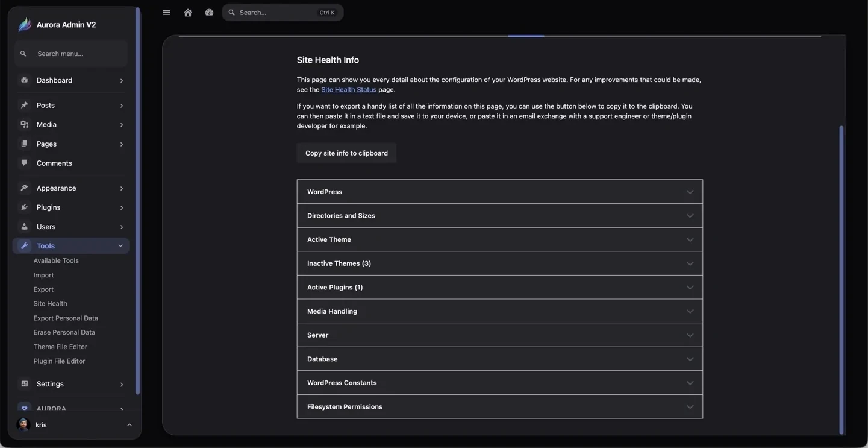868x448 pixels.
Task: Follow the Site Health Status link
Action: point(349,89)
